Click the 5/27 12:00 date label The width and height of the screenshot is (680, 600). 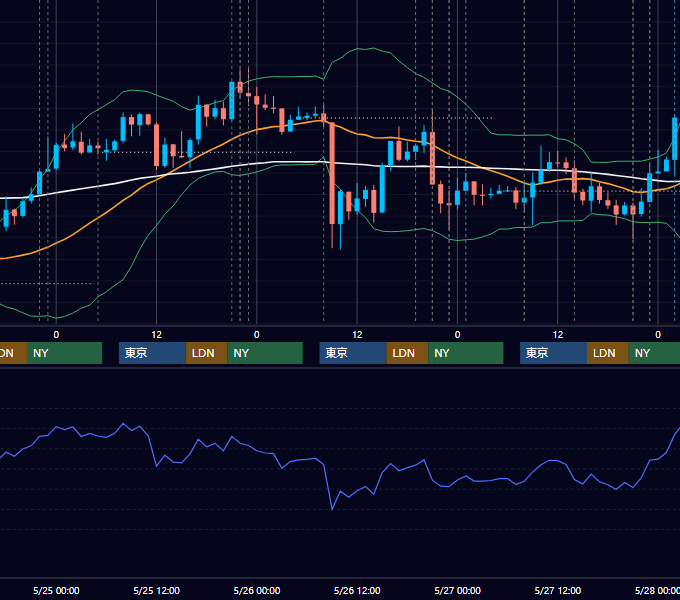point(558,590)
